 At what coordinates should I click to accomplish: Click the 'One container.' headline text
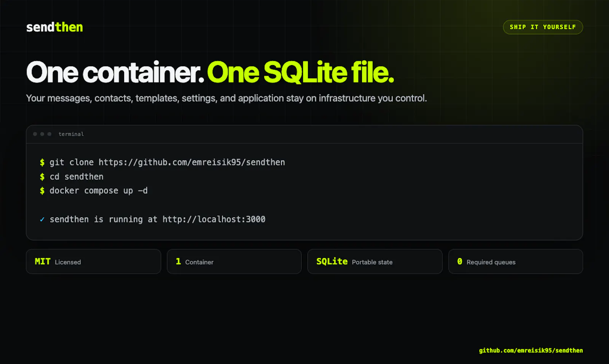point(115,72)
